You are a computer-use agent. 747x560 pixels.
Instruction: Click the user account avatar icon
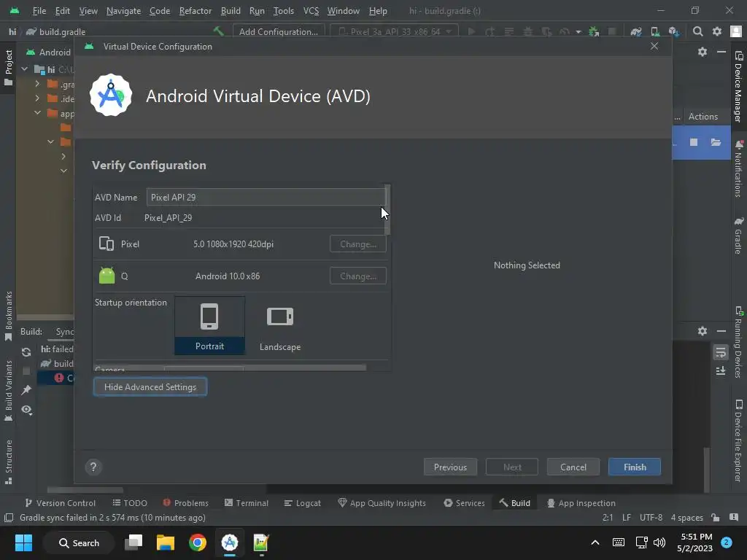click(x=736, y=31)
